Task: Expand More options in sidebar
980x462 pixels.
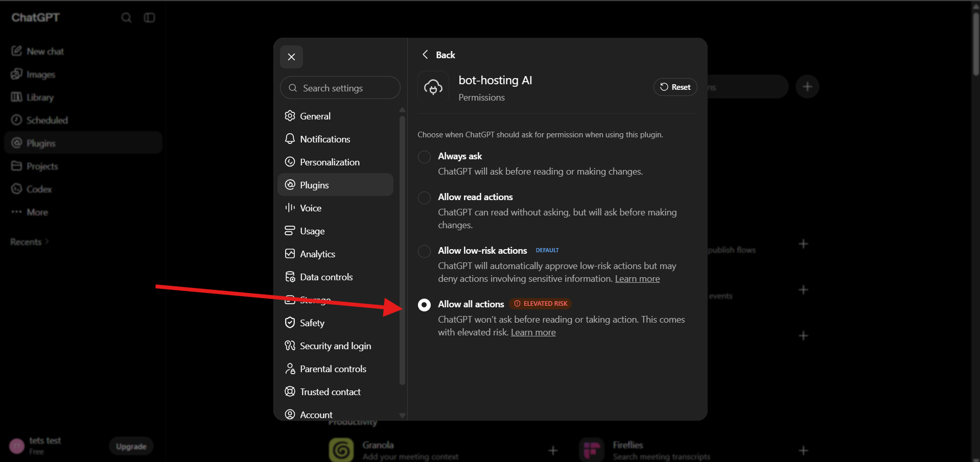Action: coord(83,212)
